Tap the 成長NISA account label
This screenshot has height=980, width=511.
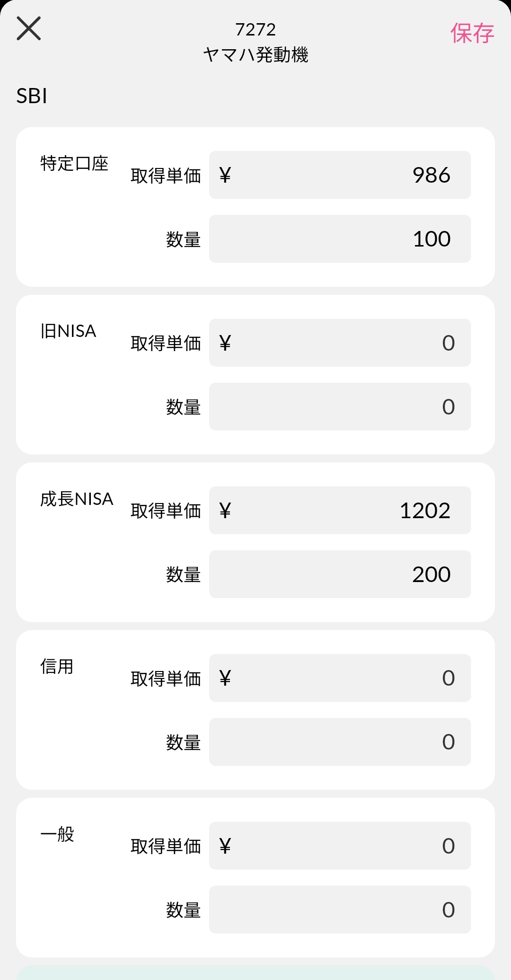(x=77, y=499)
